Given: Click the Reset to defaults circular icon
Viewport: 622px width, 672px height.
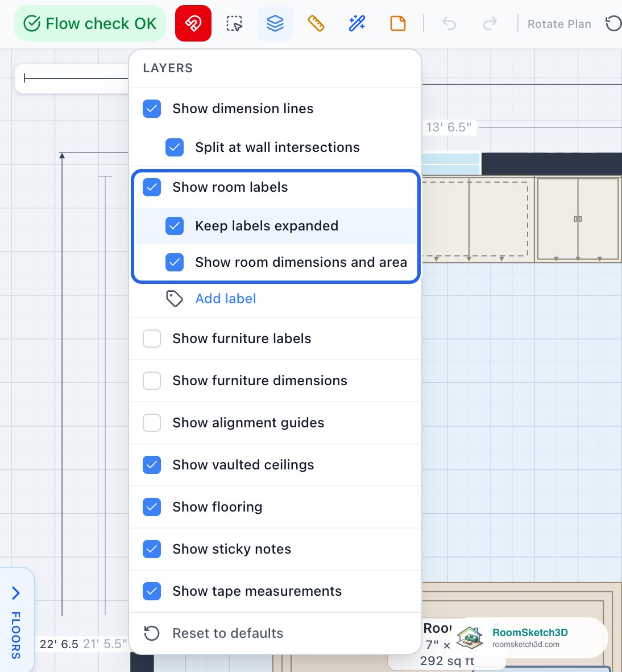Looking at the screenshot, I should 152,633.
